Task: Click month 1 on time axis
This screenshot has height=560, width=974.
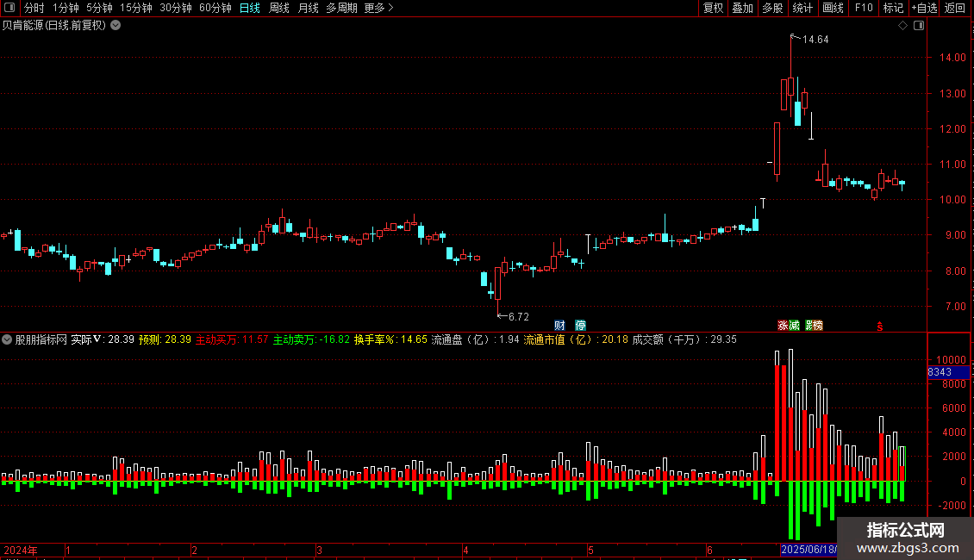Action: (x=68, y=550)
